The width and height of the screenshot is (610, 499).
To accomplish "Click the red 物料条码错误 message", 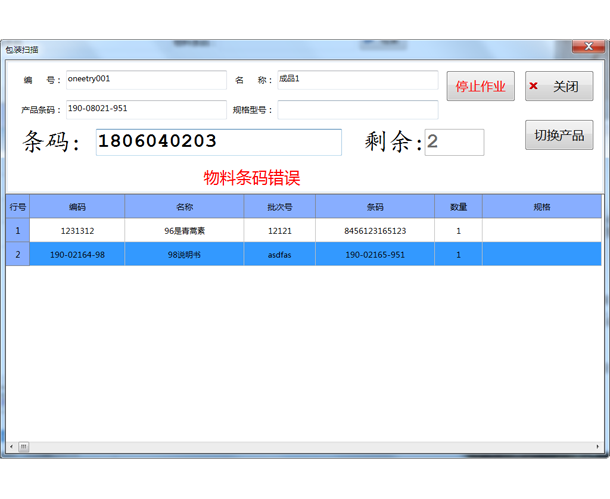I will point(252,178).
